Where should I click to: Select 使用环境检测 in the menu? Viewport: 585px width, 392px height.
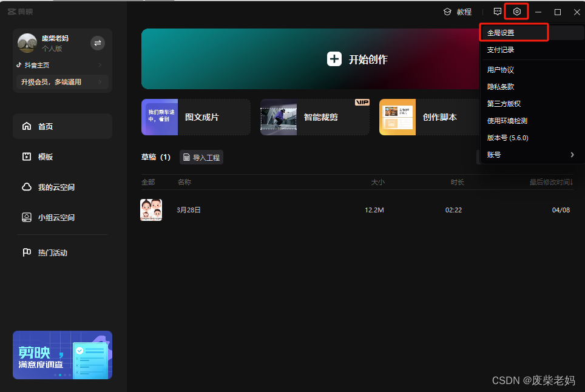pos(507,121)
